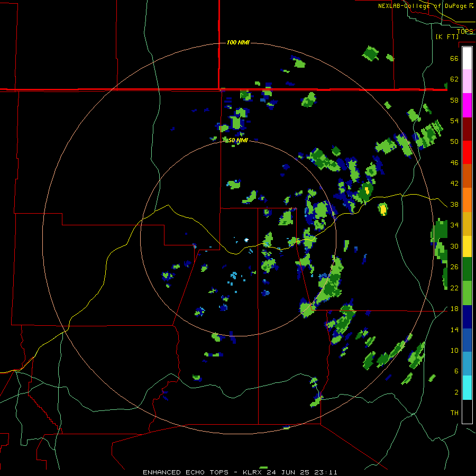Image resolution: width=476 pixels, height=476 pixels.
Task: Select the TH legend label
Action: pos(454,413)
